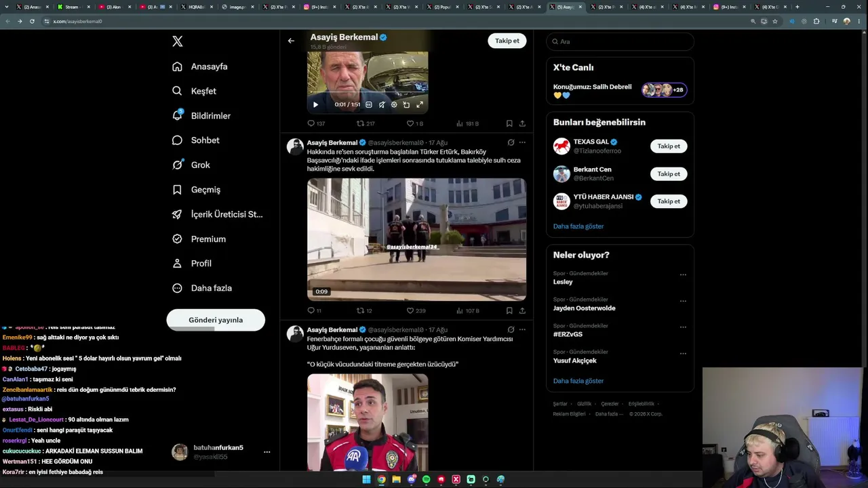Screen dimensions: 868x488
Task: Open the Premium page
Action: [x=199, y=239]
